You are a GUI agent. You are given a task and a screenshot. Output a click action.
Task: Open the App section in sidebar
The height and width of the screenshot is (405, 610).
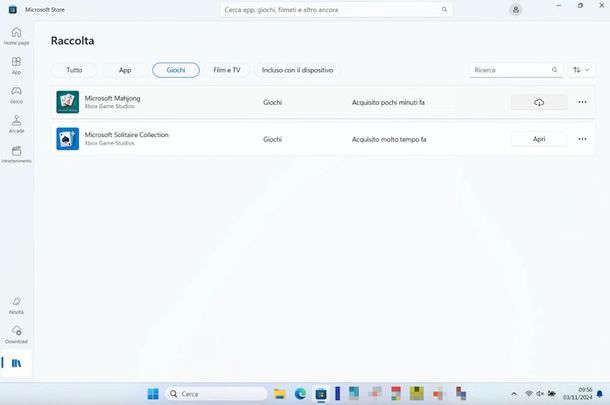16,65
